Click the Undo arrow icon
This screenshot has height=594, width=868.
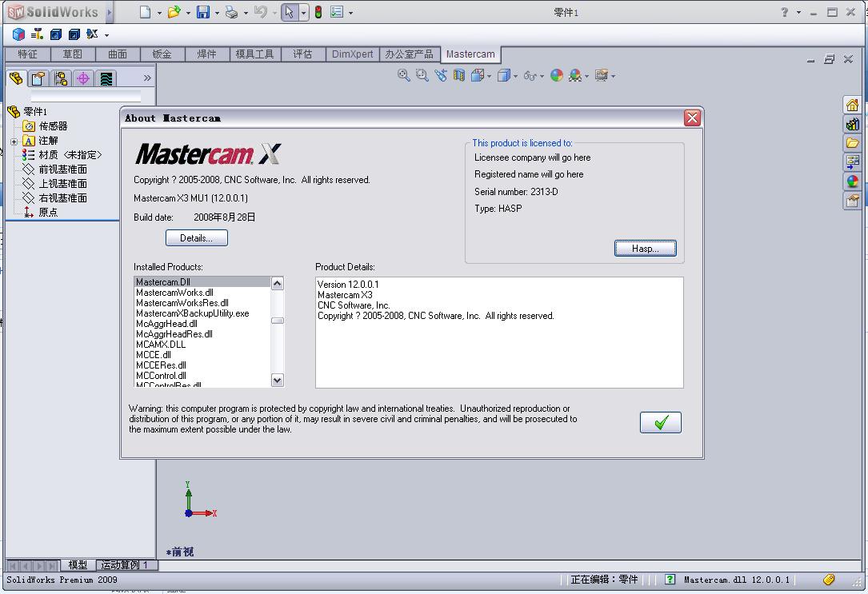coord(260,12)
